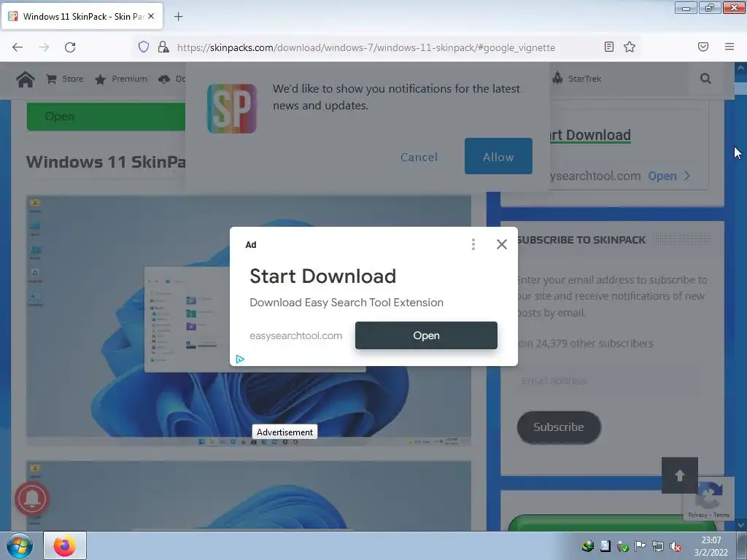Open the Windows Start orb
Viewport: 747px width, 560px height.
coord(20,545)
